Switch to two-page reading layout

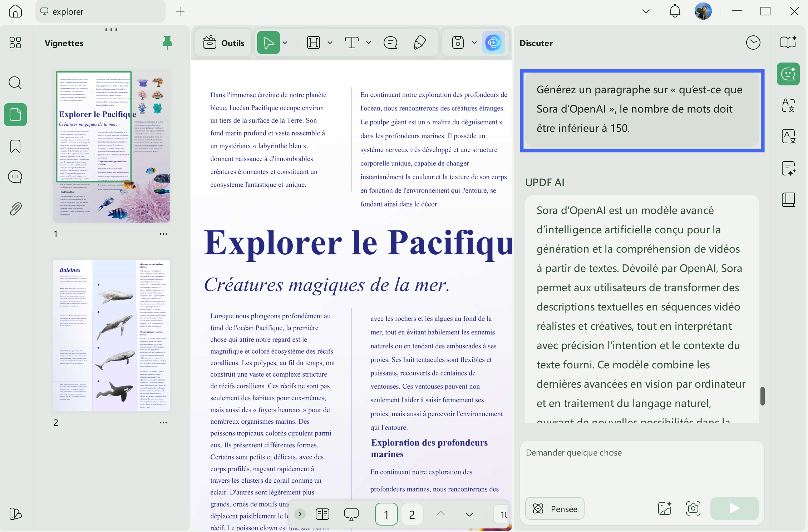[322, 514]
